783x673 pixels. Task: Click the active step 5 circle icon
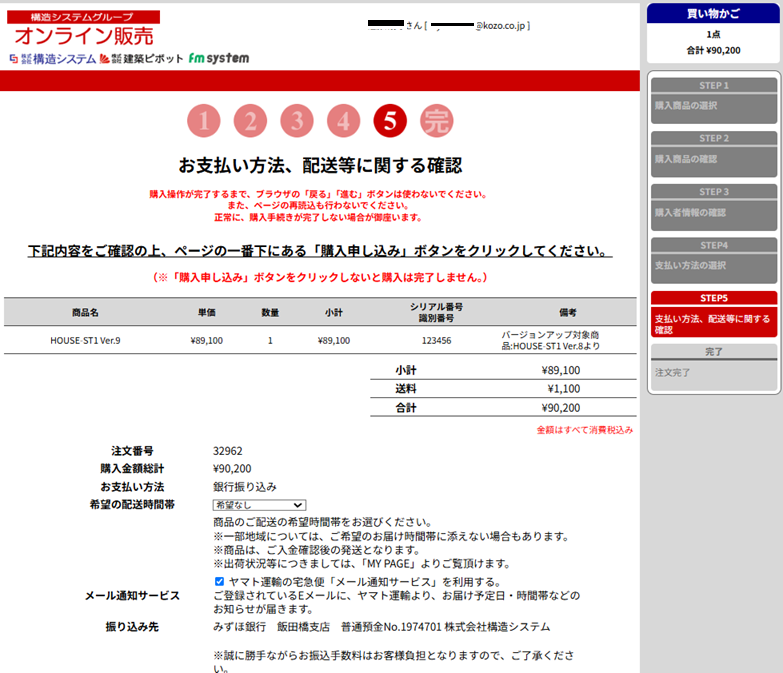click(x=390, y=121)
